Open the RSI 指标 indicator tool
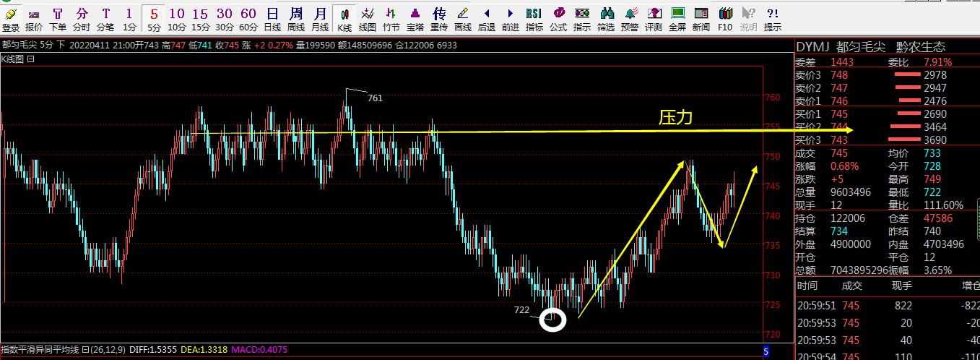Screen dimensions: 980x360 (x=534, y=20)
